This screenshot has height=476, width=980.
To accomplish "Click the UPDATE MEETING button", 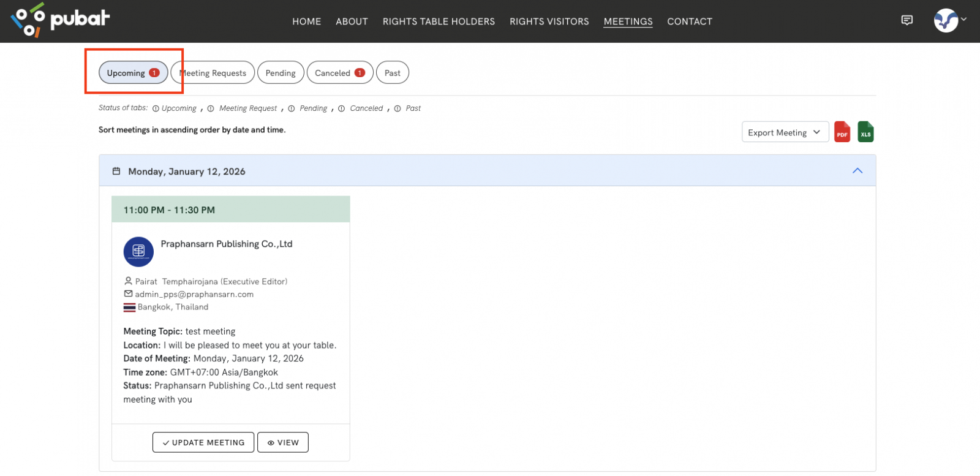I will point(203,442).
